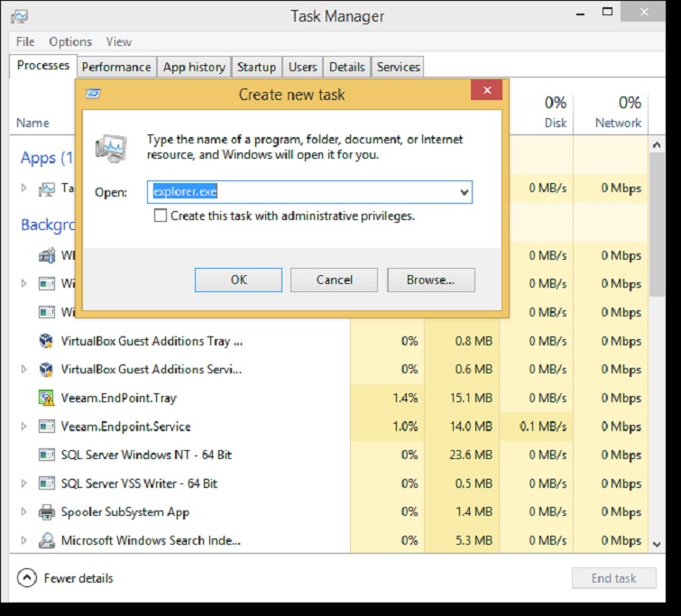Click the vertical scrollbar down arrow
Viewport: 681px width, 616px height.
pyautogui.click(x=658, y=544)
